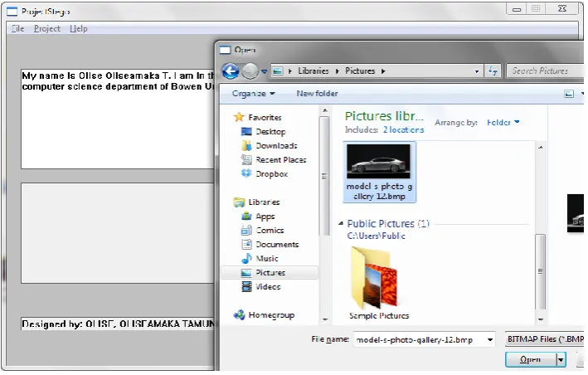This screenshot has height=375, width=588.
Task: Open the File name dropdown arrow
Action: [490, 340]
